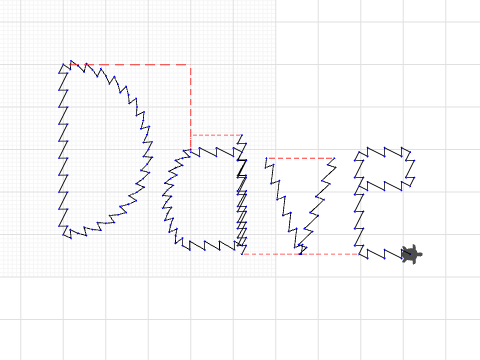Click the bottom stroke of e near the turtle
Image resolution: width=480 pixels, height=360 pixels.
click(x=381, y=252)
